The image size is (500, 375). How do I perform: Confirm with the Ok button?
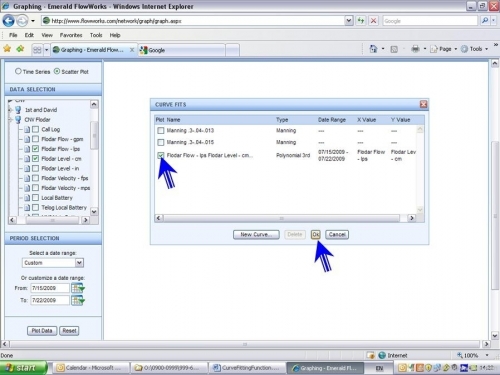pyautogui.click(x=315, y=234)
